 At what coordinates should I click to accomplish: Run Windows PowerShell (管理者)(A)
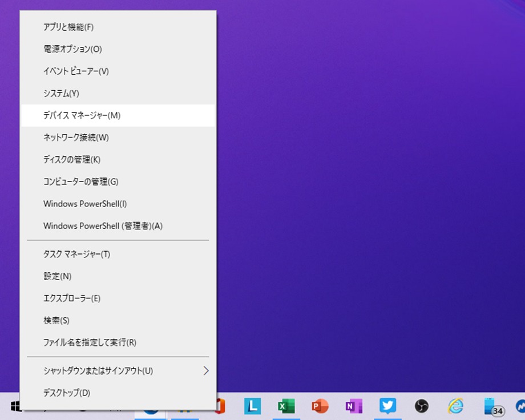click(x=118, y=226)
